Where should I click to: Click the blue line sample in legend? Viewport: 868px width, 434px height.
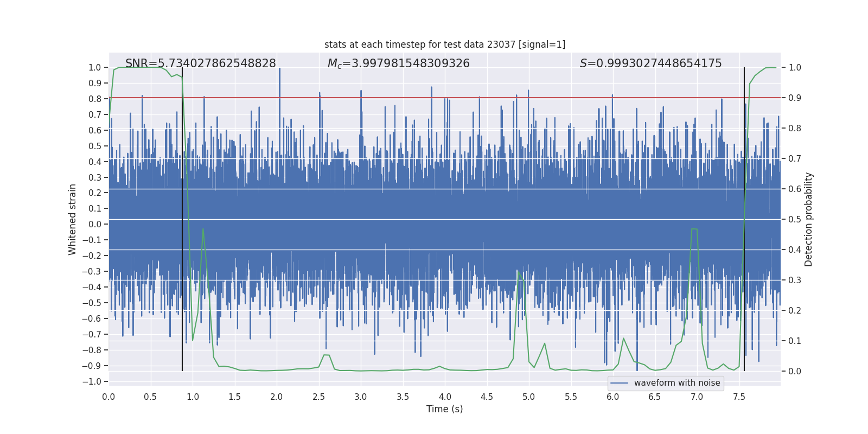coord(620,383)
